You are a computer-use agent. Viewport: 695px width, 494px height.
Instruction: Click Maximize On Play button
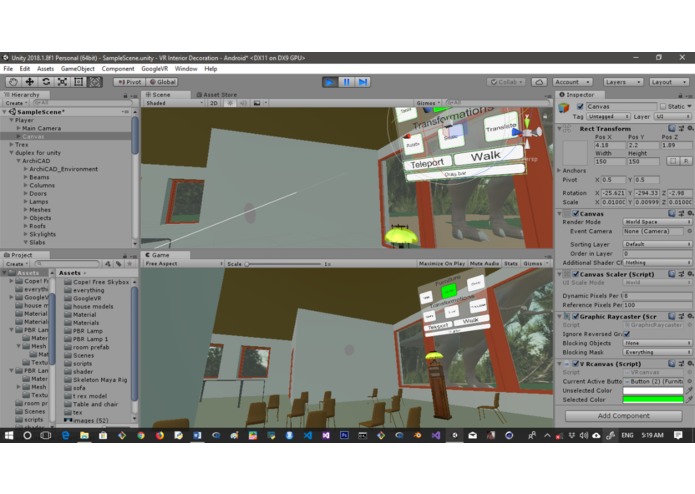441,263
